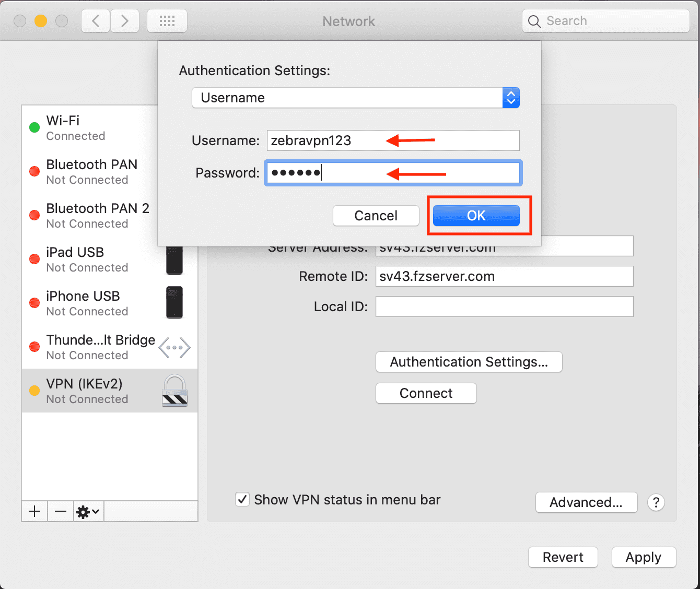
Task: Cancel the authentication dialog
Action: click(376, 216)
